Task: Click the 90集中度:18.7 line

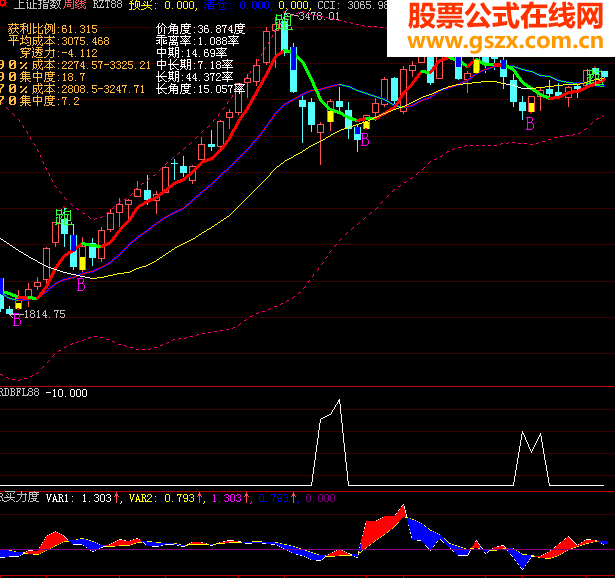Action: coord(43,77)
